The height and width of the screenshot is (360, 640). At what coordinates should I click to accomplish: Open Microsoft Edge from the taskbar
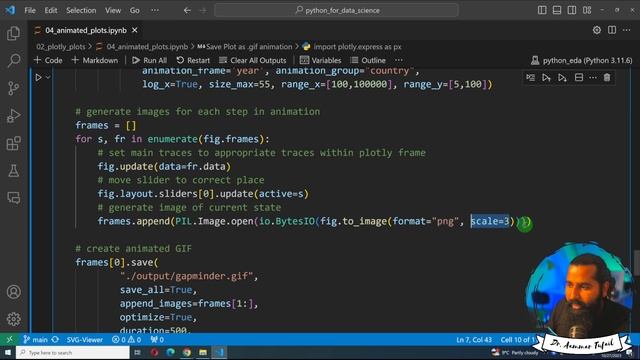(171, 352)
